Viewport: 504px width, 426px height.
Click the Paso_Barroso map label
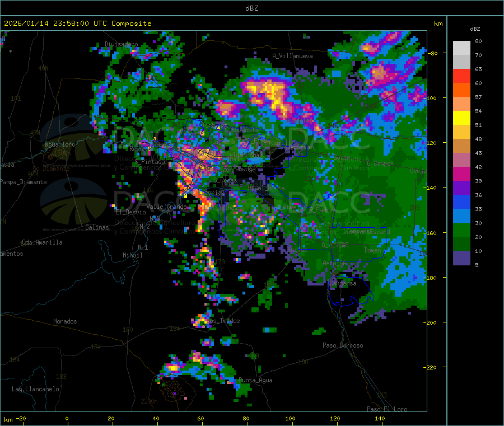pos(343,345)
